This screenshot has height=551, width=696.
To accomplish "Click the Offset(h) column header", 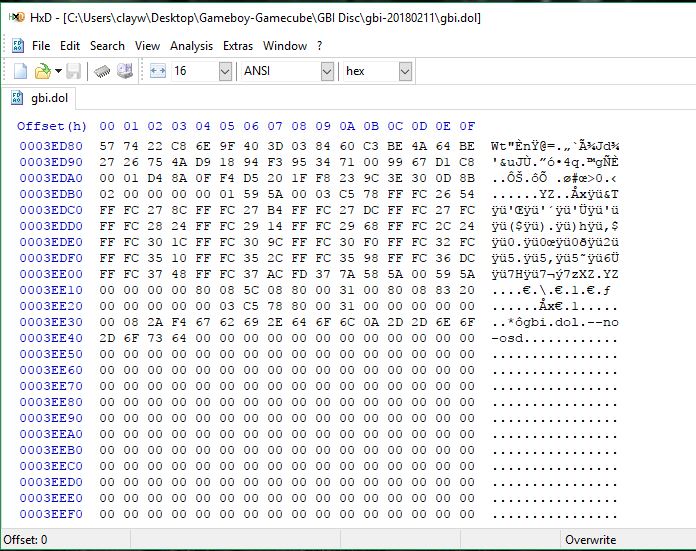I will tap(52, 126).
